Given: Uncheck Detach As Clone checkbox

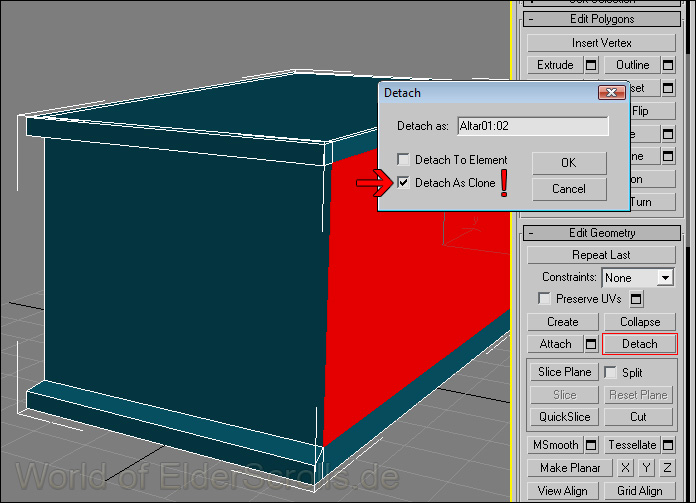Looking at the screenshot, I should pos(403,182).
